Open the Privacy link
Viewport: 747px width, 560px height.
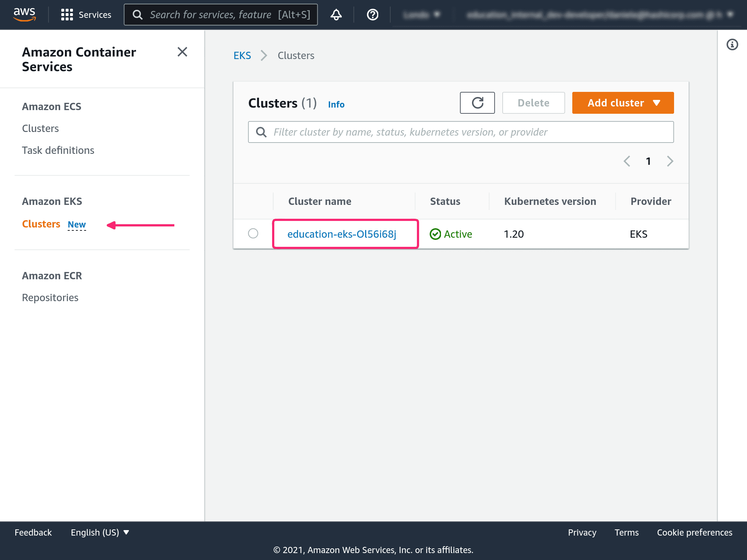[x=582, y=533]
